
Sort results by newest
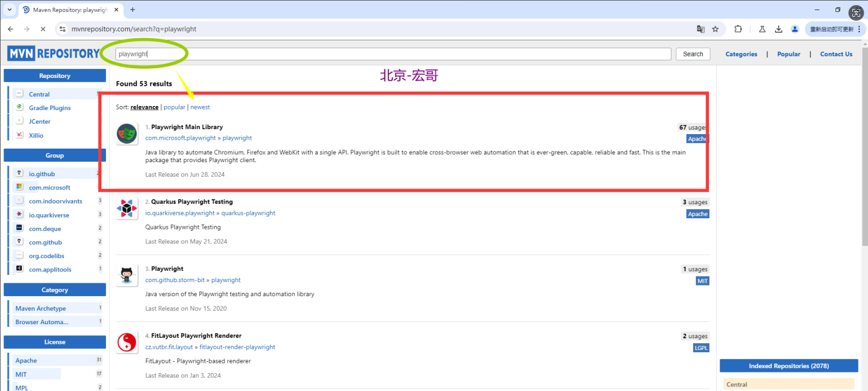[200, 107]
